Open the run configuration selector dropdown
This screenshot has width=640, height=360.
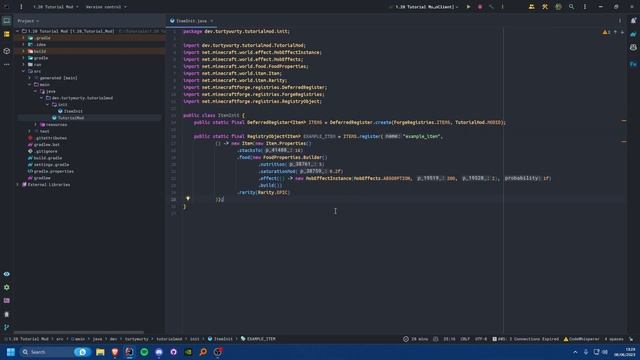[x=424, y=7]
